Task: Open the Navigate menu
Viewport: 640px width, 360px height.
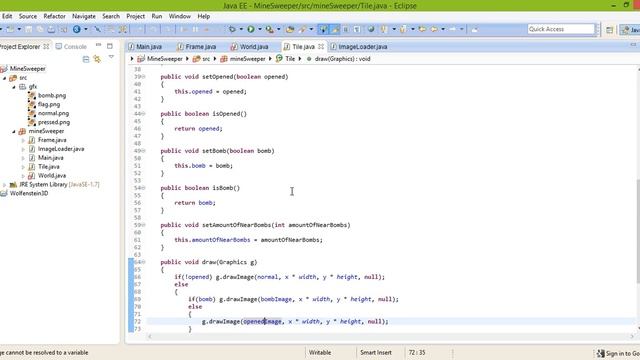Action: 84,16
